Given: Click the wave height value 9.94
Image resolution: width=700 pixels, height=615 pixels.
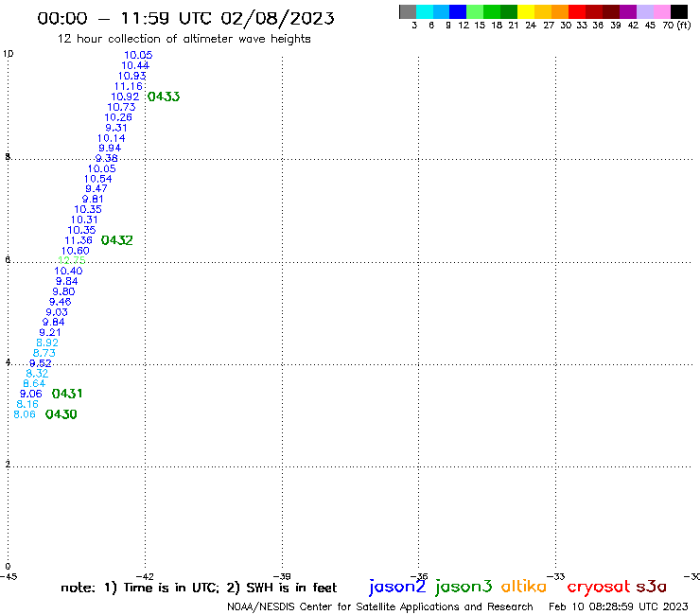Looking at the screenshot, I should [x=110, y=148].
